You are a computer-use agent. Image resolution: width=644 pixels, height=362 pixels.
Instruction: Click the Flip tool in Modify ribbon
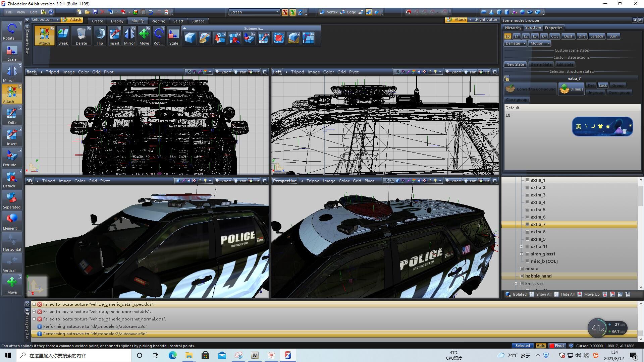coord(100,36)
